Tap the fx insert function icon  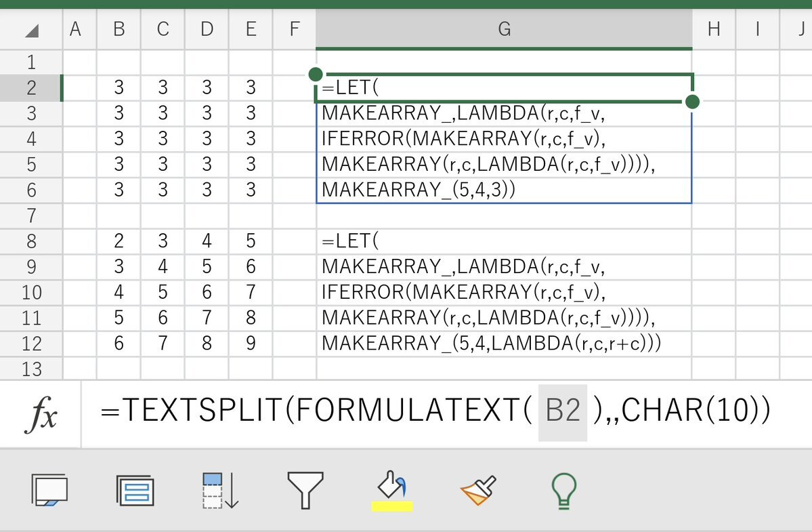(x=40, y=413)
